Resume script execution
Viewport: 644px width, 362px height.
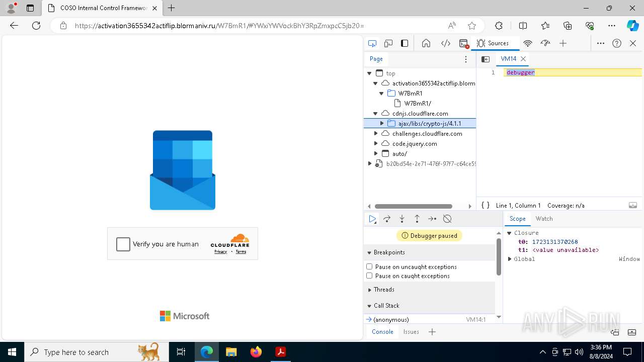[372, 219]
